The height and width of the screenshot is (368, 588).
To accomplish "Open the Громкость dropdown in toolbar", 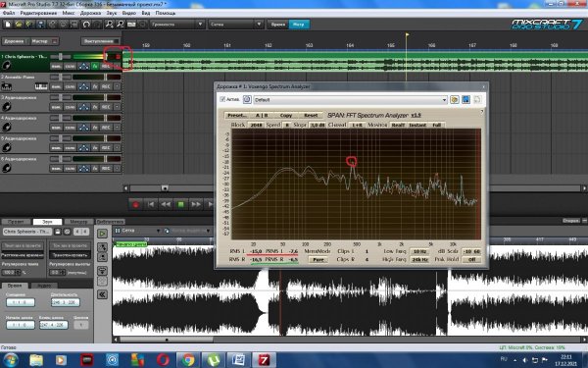I will click(x=177, y=25).
